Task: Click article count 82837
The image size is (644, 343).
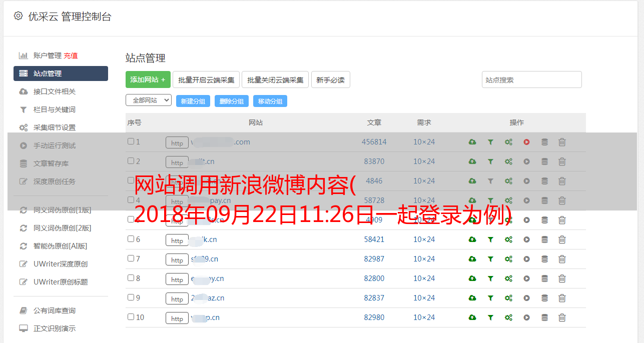Action: [x=374, y=298]
